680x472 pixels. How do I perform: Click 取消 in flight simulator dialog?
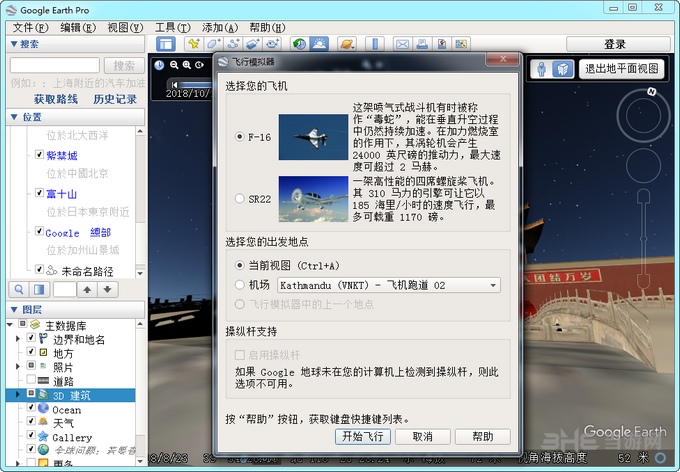pos(422,436)
